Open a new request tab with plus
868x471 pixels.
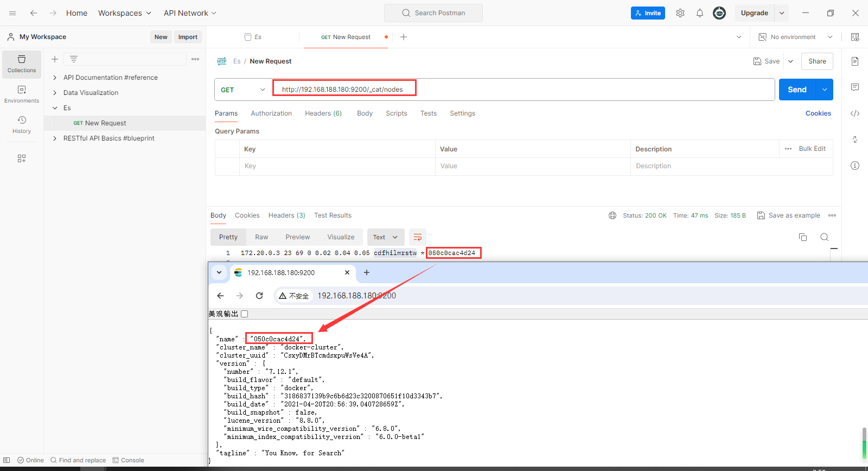pos(404,37)
